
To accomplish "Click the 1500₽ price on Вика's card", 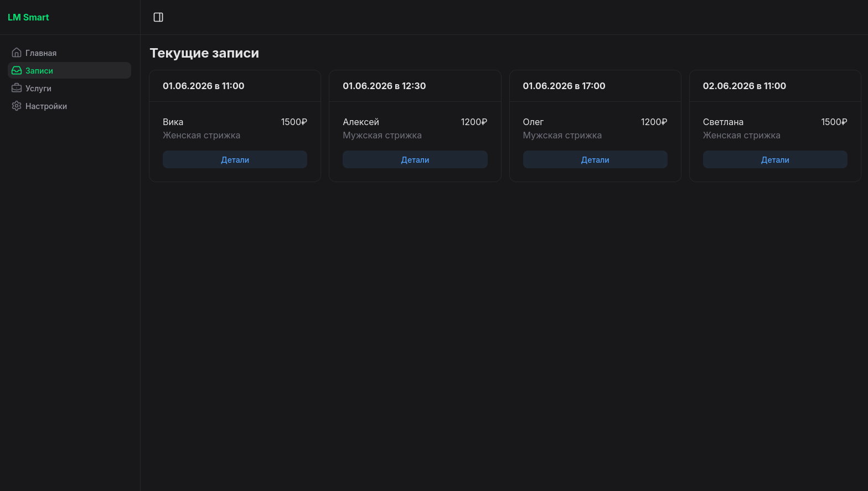I will click(294, 122).
